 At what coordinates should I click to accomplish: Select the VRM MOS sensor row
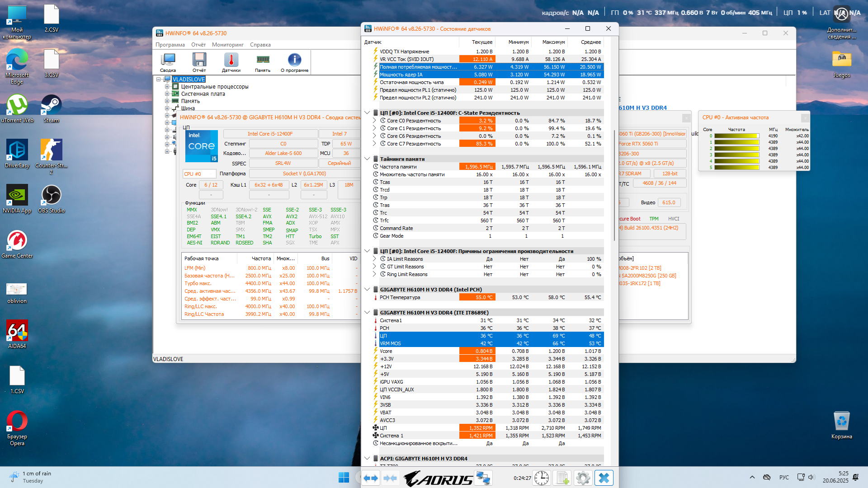(487, 343)
